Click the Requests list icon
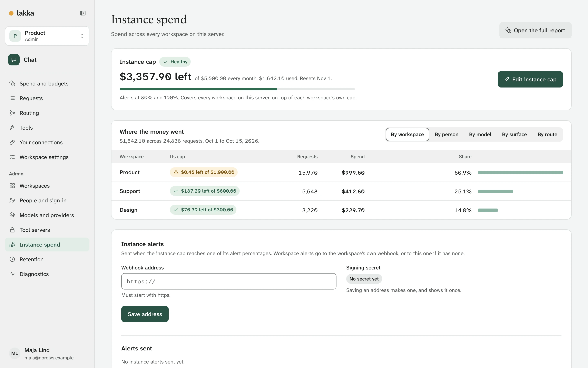 tap(12, 98)
